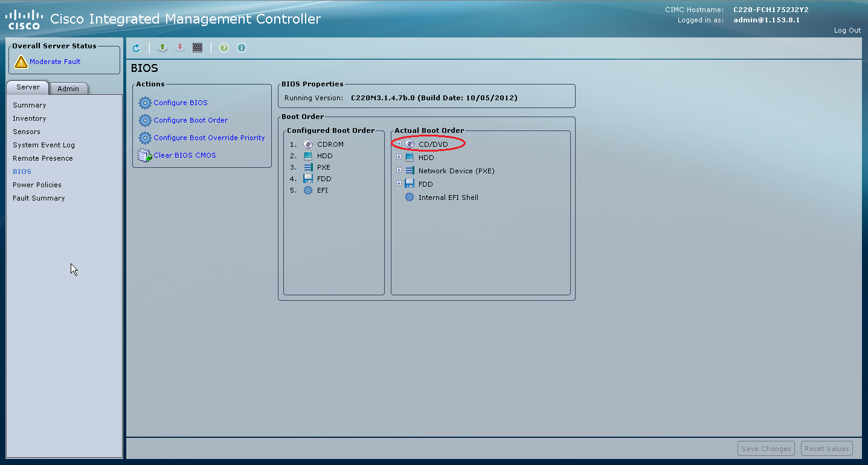The width and height of the screenshot is (868, 465).
Task: Open Help via the green question mark icon
Action: coord(224,48)
